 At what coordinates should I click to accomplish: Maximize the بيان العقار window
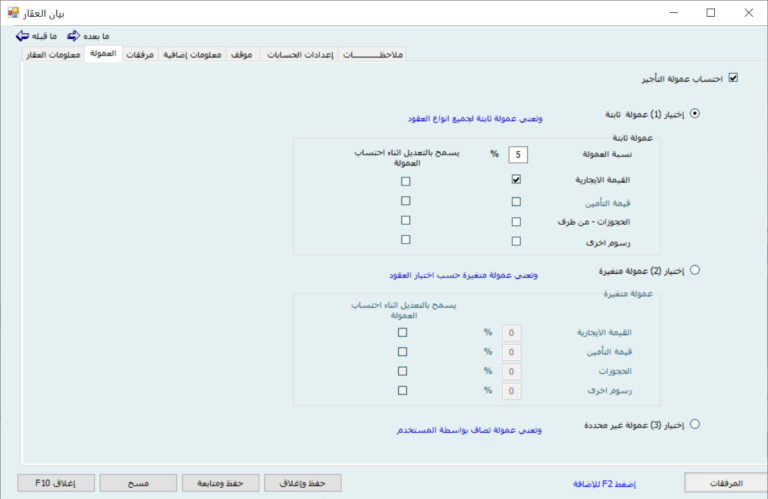coord(711,13)
